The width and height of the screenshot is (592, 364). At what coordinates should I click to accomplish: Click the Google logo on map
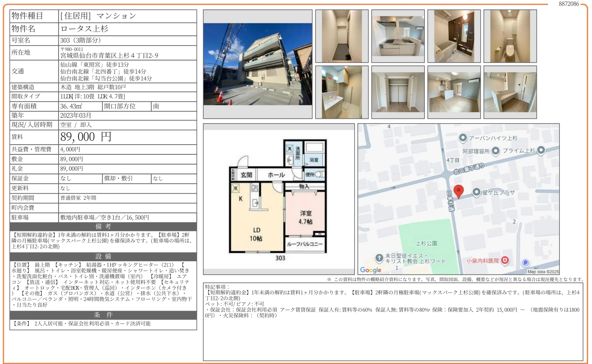click(x=370, y=270)
